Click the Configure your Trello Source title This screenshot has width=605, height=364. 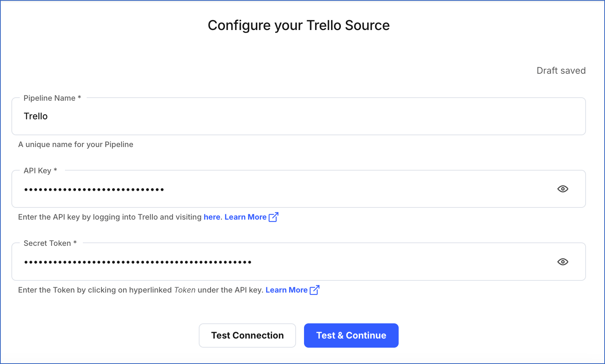[x=298, y=25]
